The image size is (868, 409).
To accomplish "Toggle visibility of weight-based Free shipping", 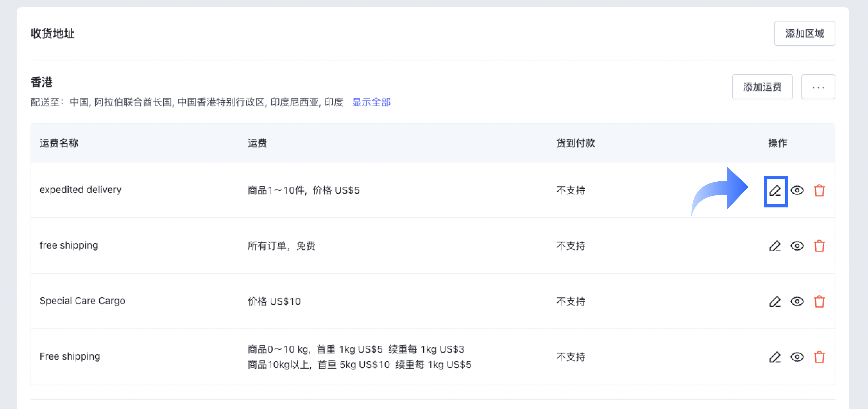I will (797, 357).
